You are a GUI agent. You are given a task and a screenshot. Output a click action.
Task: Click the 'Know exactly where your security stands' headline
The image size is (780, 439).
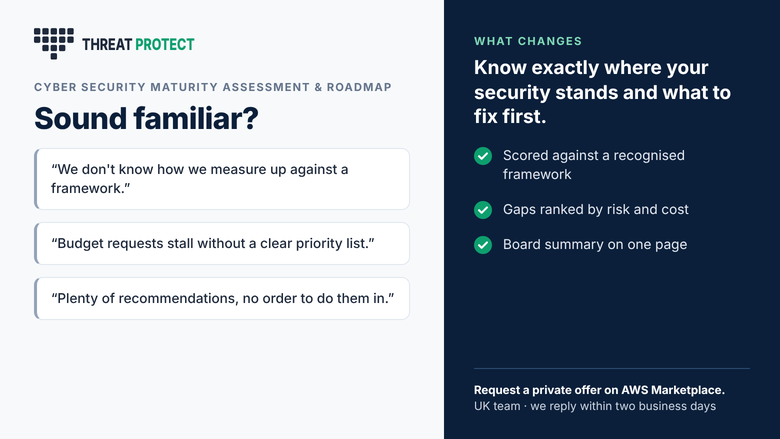pyautogui.click(x=602, y=92)
